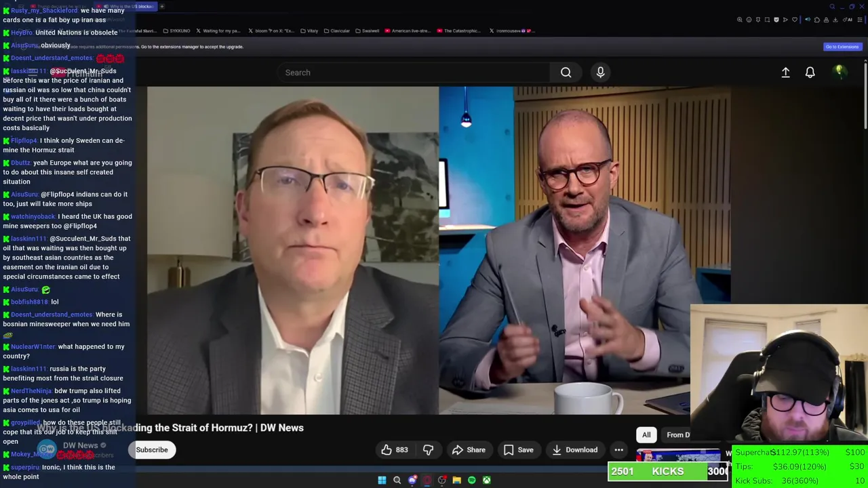Click username superpiru in chat
Screen dimensions: 868x488
[x=25, y=468]
